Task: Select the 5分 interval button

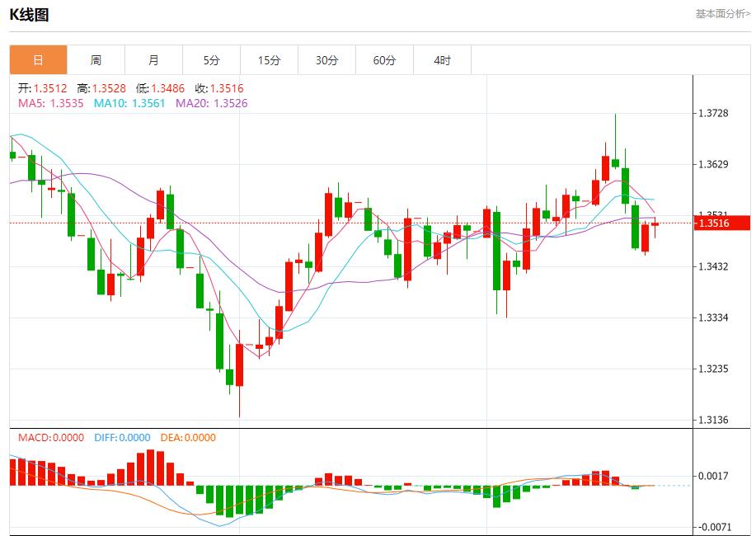Action: point(212,59)
